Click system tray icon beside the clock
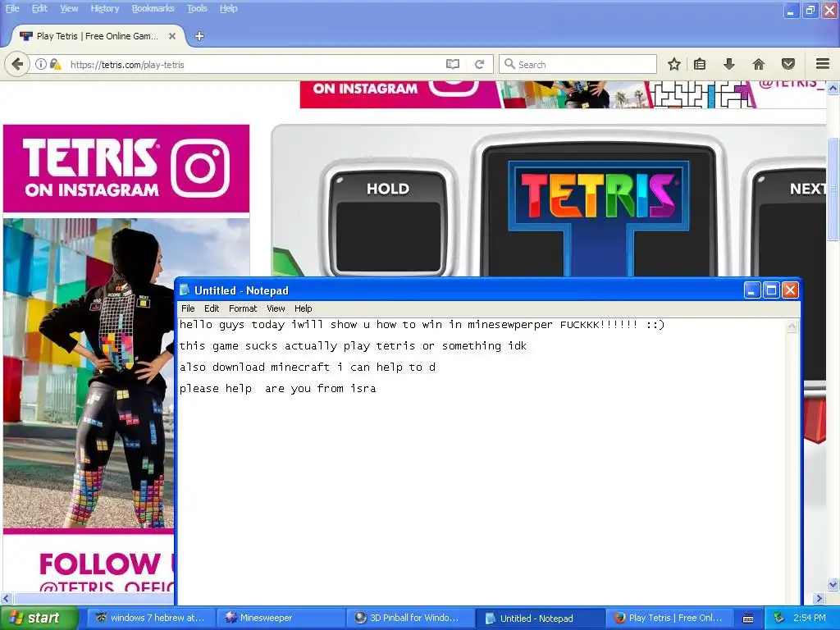 click(778, 618)
